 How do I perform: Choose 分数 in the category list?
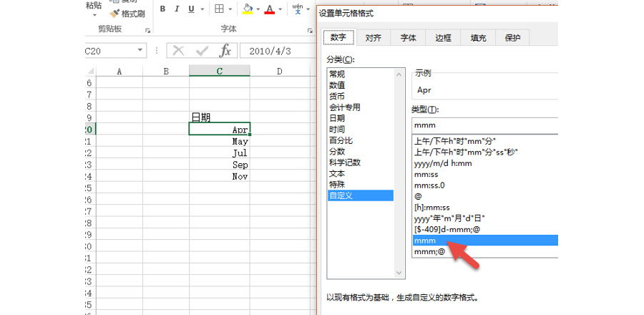tap(361, 152)
